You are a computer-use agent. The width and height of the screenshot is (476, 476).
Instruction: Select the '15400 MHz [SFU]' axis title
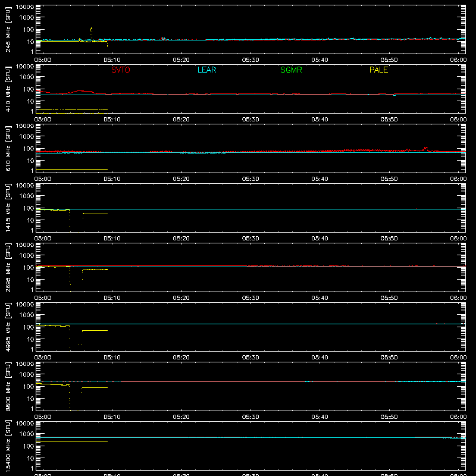(x=8, y=446)
